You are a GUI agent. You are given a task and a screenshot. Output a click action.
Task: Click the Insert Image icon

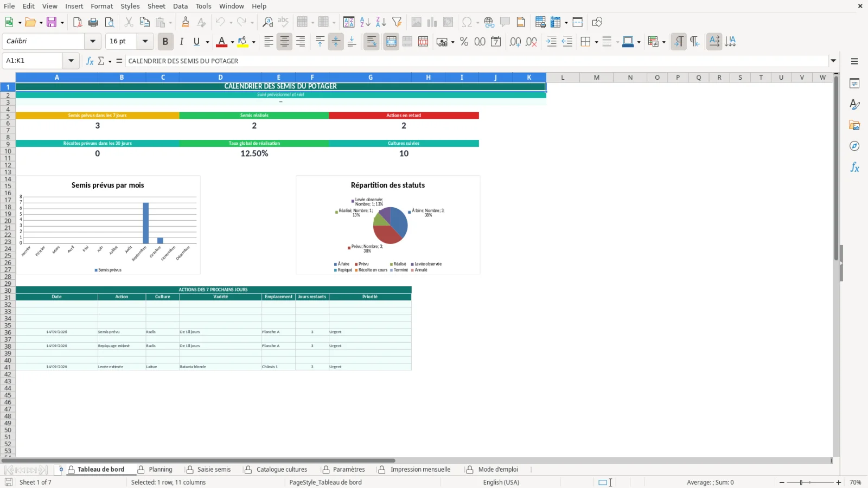pos(416,22)
